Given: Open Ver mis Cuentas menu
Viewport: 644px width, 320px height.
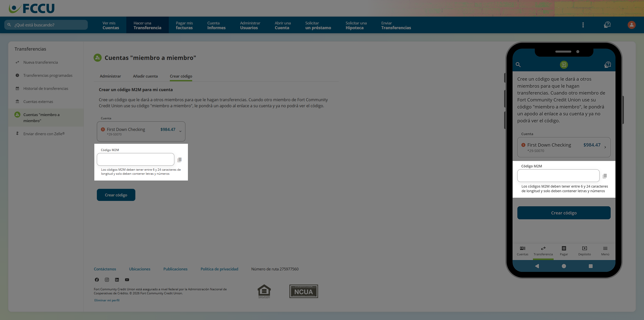Looking at the screenshot, I should pyautogui.click(x=111, y=25).
